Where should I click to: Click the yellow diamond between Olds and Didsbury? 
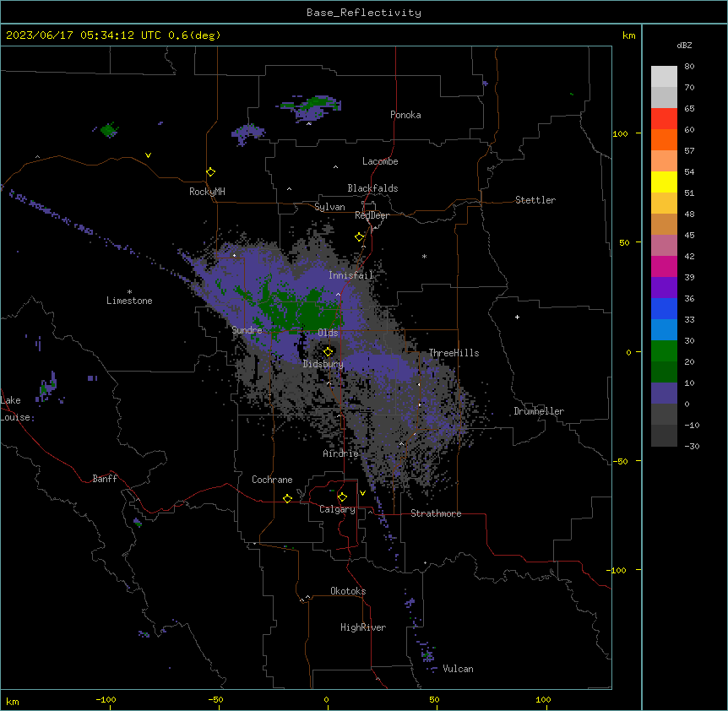pyautogui.click(x=329, y=352)
